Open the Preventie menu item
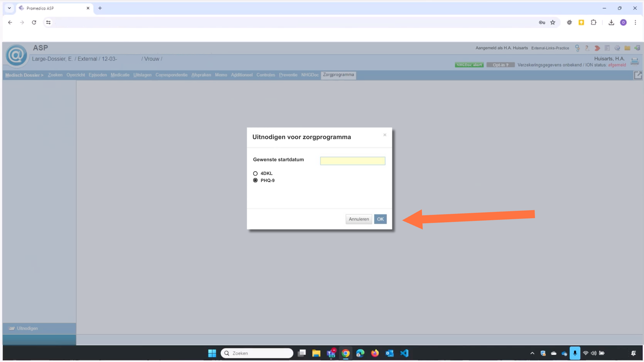 [288, 75]
